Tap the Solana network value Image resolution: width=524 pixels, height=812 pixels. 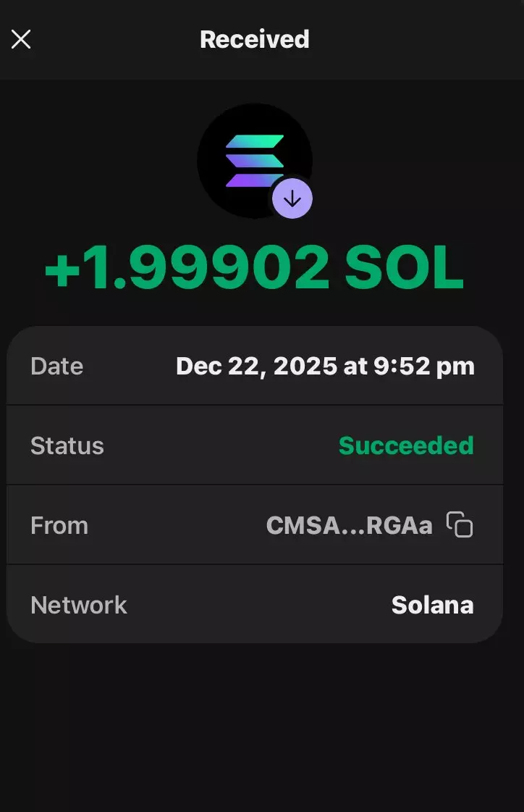432,605
